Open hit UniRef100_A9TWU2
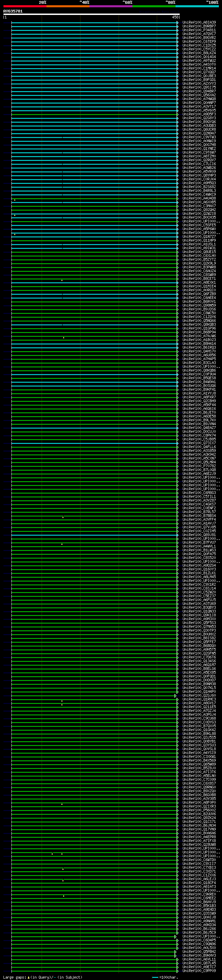The height and width of the screenshot is (980, 222). (199, 60)
